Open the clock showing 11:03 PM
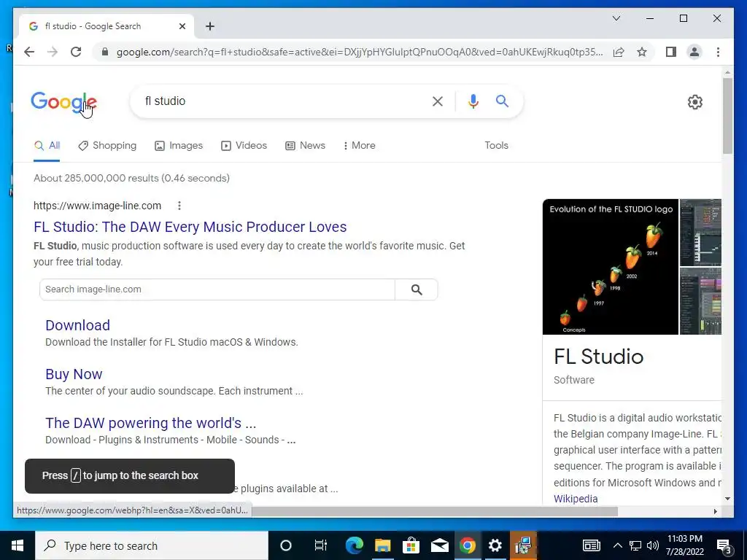747x560 pixels. click(684, 545)
